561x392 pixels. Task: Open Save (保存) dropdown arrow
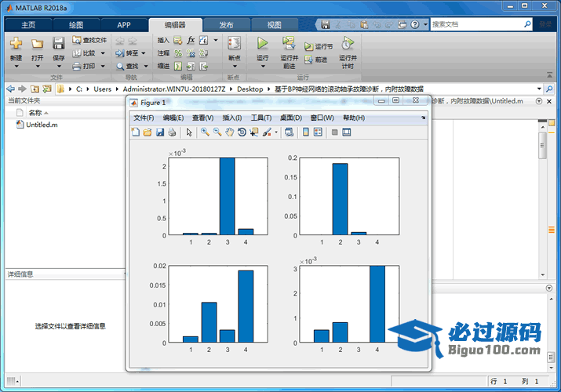59,66
